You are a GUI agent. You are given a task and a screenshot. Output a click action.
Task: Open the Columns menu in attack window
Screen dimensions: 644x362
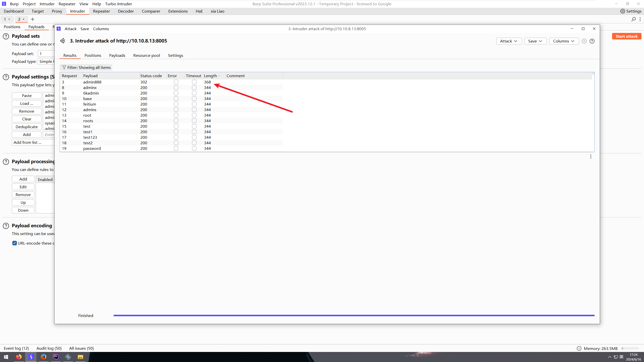[101, 29]
